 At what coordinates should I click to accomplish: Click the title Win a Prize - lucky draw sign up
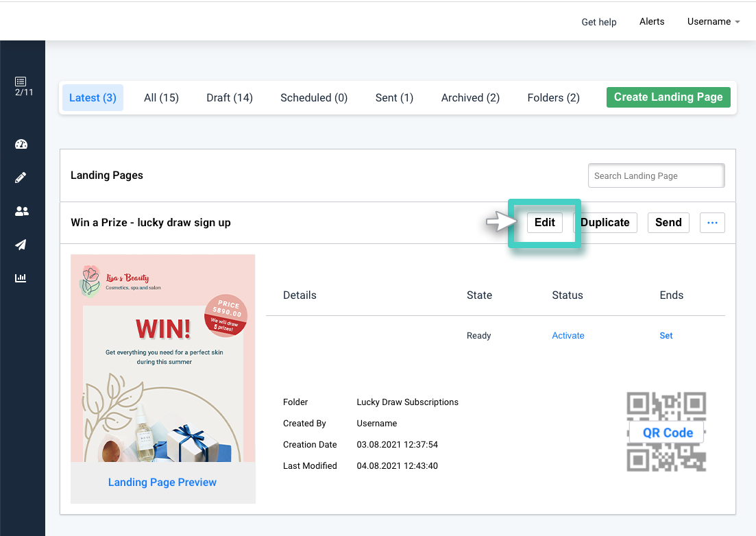(x=150, y=223)
